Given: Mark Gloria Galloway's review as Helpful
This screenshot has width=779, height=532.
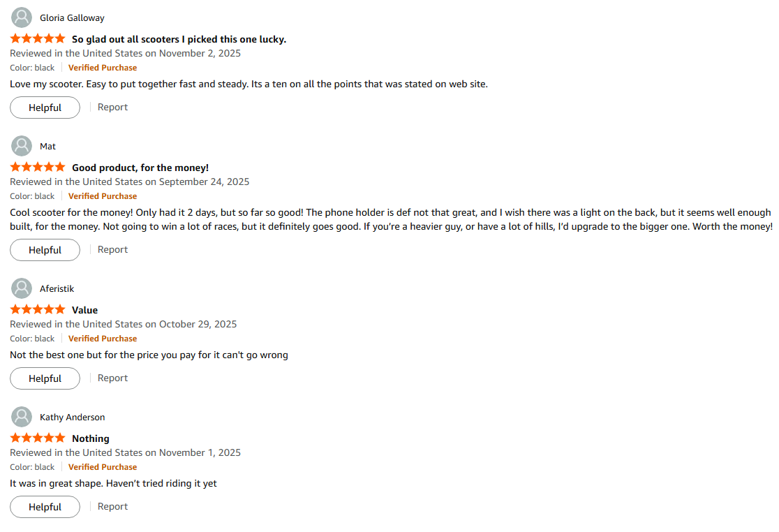Looking at the screenshot, I should (45, 108).
